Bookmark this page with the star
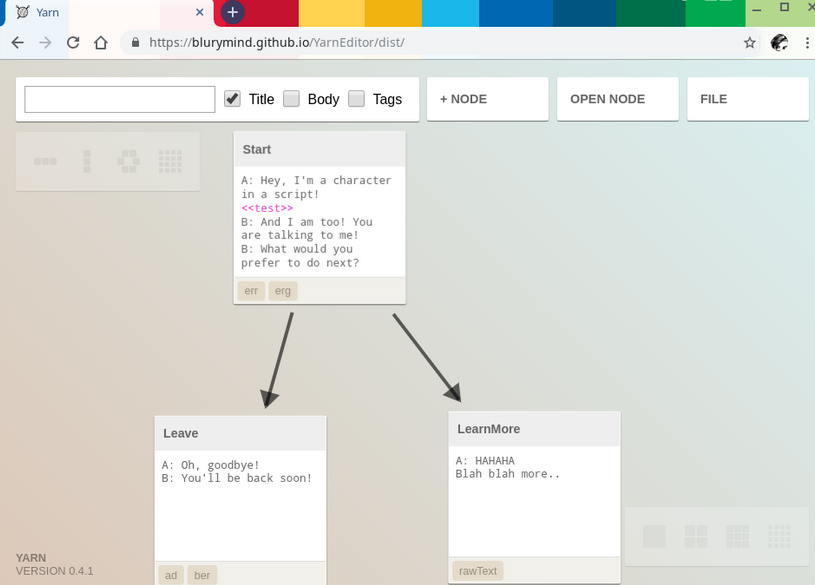Viewport: 815px width, 585px height. pyautogui.click(x=750, y=43)
